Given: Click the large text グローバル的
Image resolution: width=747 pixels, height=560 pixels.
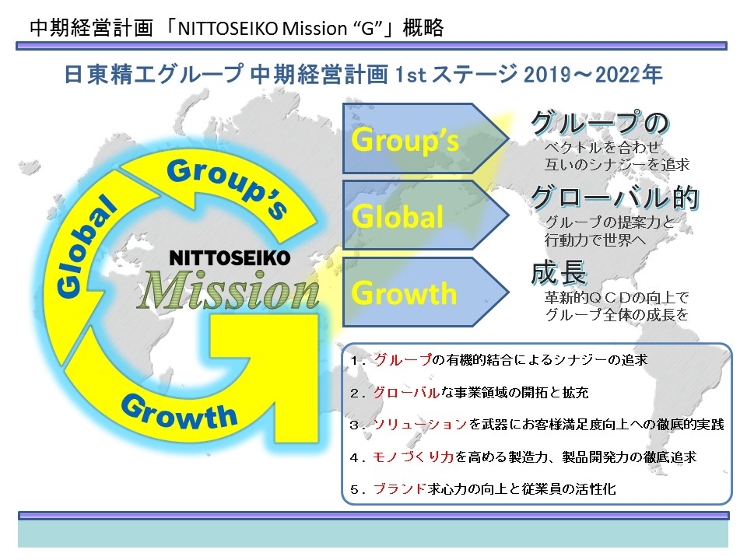Looking at the screenshot, I should pos(615,198).
